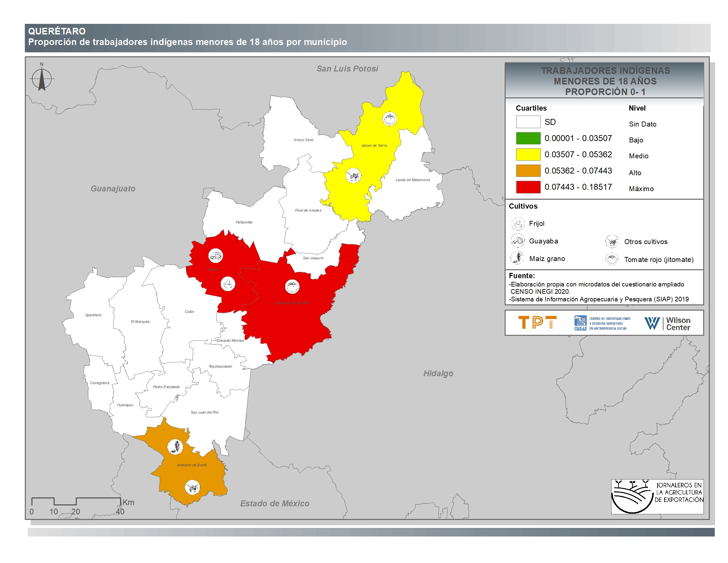Click the Jornaleros en la Agricultura logo
Image resolution: width=728 pixels, height=563 pixels.
point(657,496)
